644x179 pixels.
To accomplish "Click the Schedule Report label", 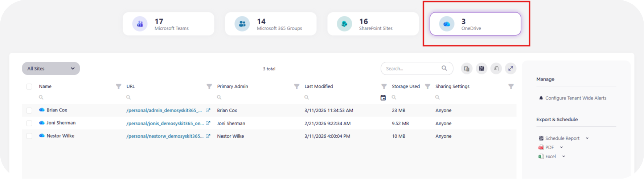I will [562, 138].
